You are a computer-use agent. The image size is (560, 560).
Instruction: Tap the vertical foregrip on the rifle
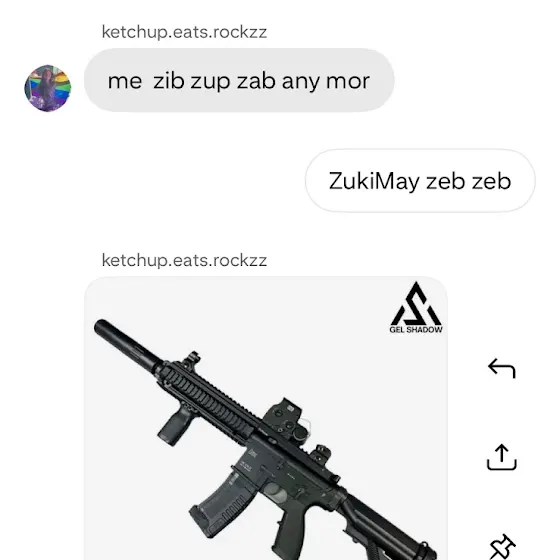pyautogui.click(x=177, y=427)
